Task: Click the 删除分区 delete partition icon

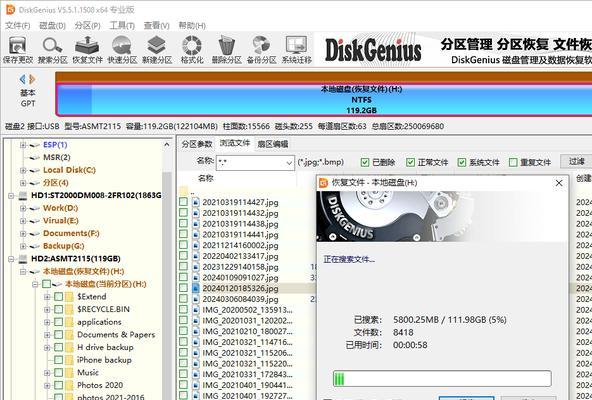Action: [227, 49]
